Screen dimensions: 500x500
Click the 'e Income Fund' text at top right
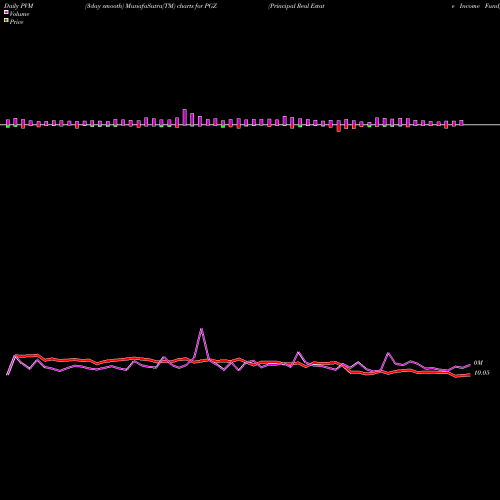(475, 6)
